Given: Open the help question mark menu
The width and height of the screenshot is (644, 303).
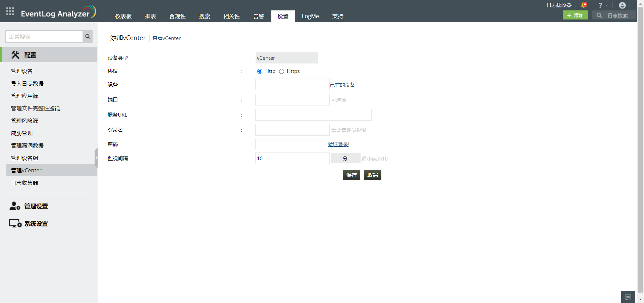Looking at the screenshot, I should point(600,5).
